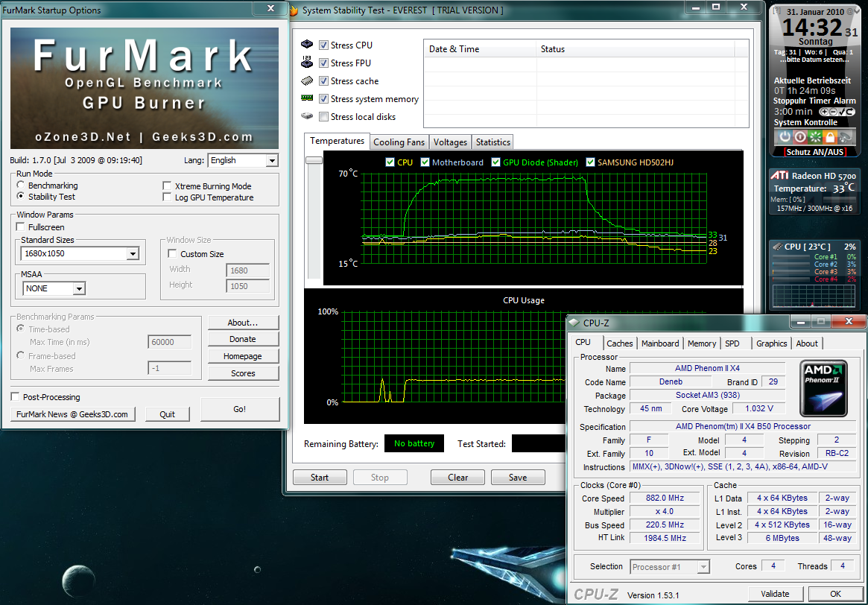Open the Graphics tab in CPU-Z
This screenshot has width=868, height=605.
771,343
